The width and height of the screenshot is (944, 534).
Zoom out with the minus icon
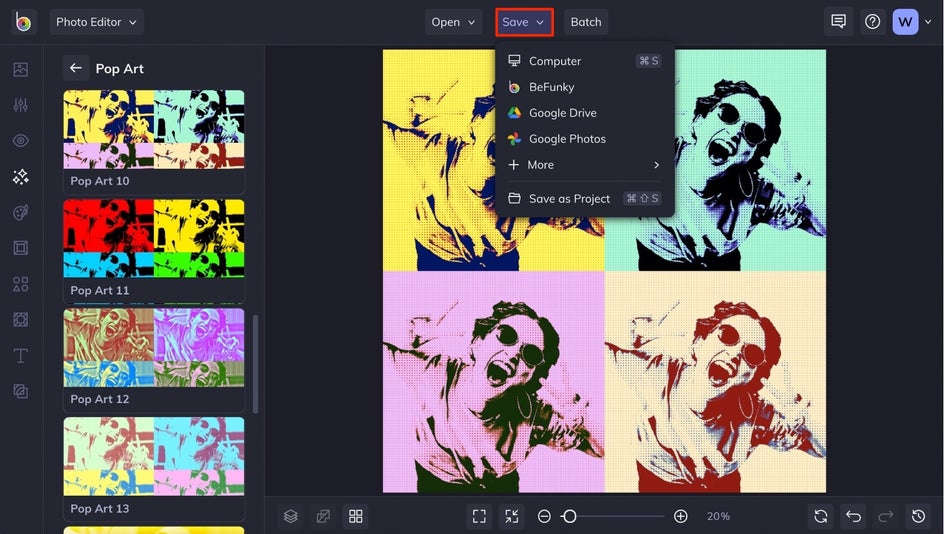click(x=544, y=516)
